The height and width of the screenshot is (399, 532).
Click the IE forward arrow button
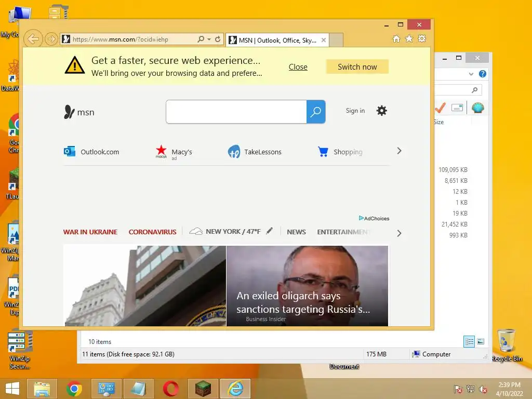pyautogui.click(x=51, y=39)
